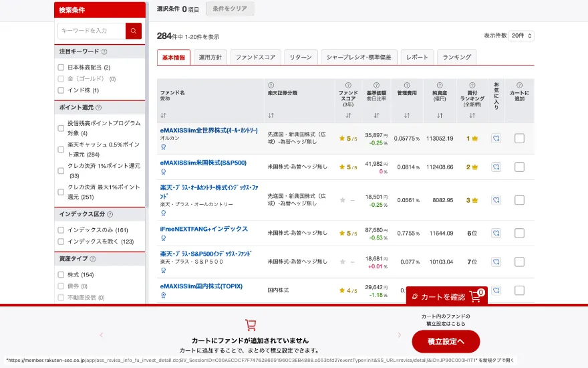The height and width of the screenshot is (368, 588).
Task: Click award badge under オルカン fund name
Action: coord(164,147)
